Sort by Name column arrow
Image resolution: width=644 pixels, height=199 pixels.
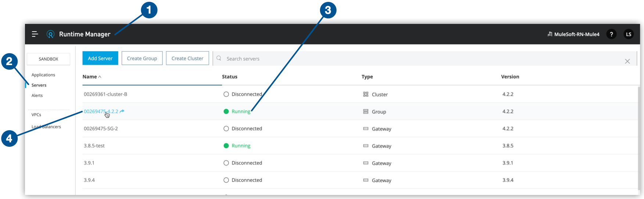coord(100,77)
